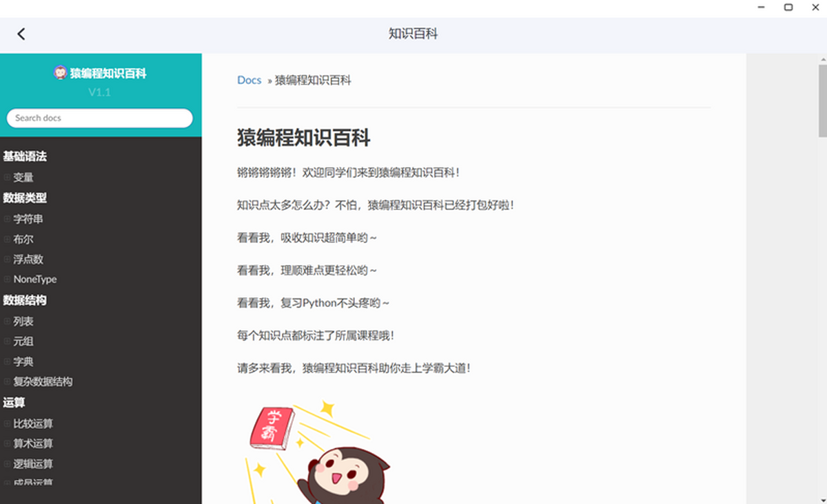Click the back arrow icon
This screenshot has height=504, width=827.
point(21,34)
